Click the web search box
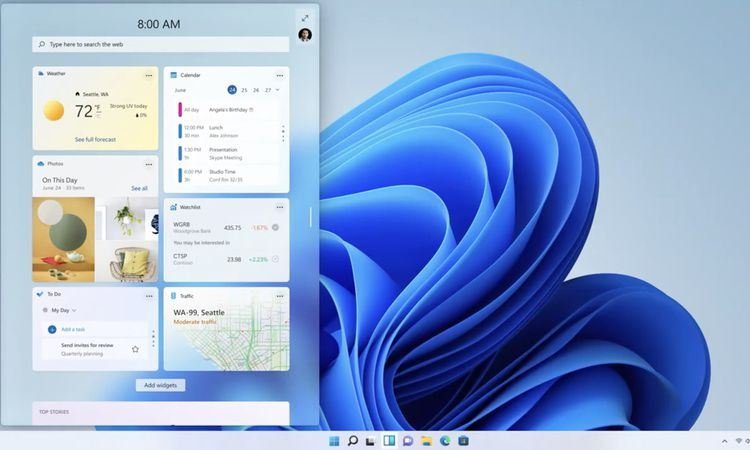This screenshot has width=750, height=450. [x=160, y=44]
